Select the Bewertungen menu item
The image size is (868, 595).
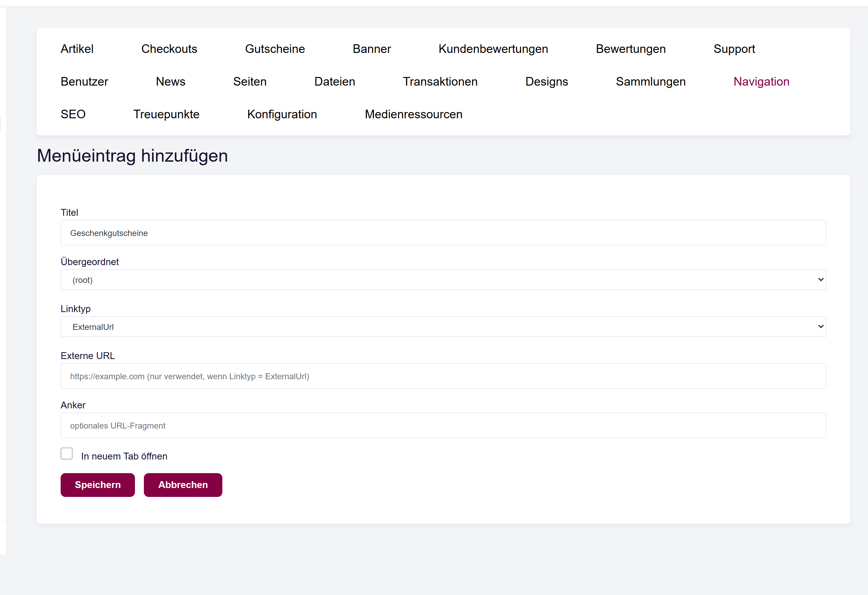point(630,49)
